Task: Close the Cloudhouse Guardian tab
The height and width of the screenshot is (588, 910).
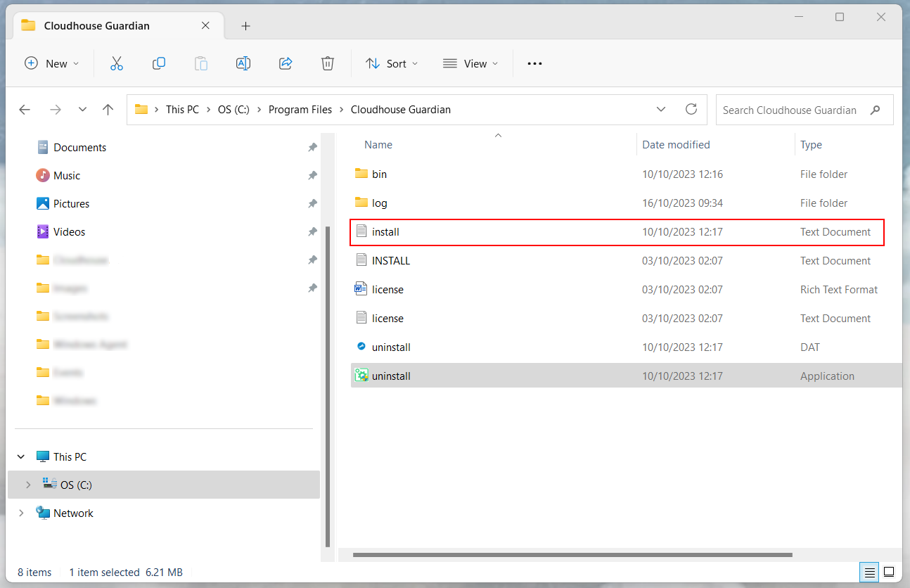Action: click(x=205, y=25)
